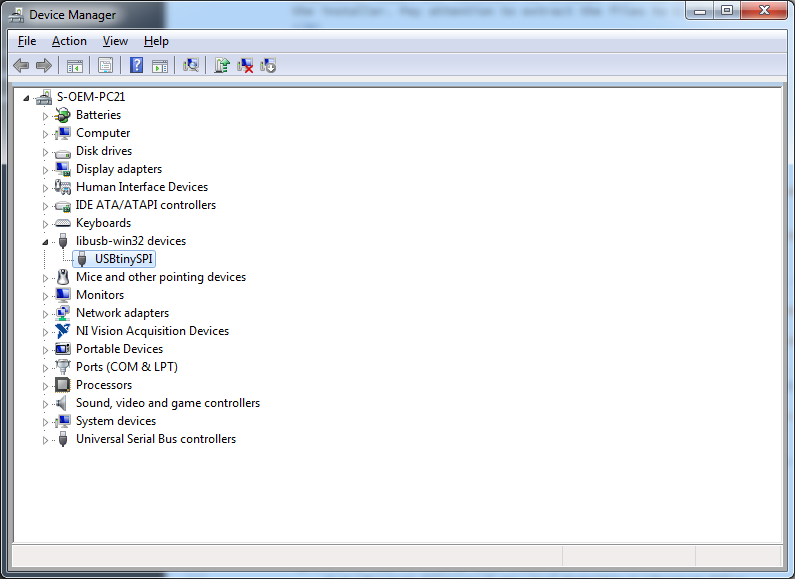795x579 pixels.
Task: Click the Batteries category icon
Action: click(x=62, y=115)
